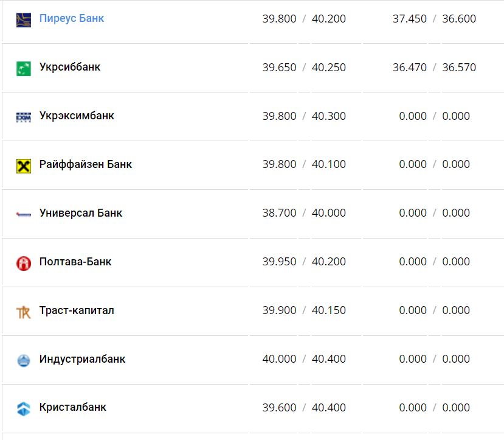Open the Полтава-Банк name link
The width and height of the screenshot is (504, 440).
click(75, 262)
